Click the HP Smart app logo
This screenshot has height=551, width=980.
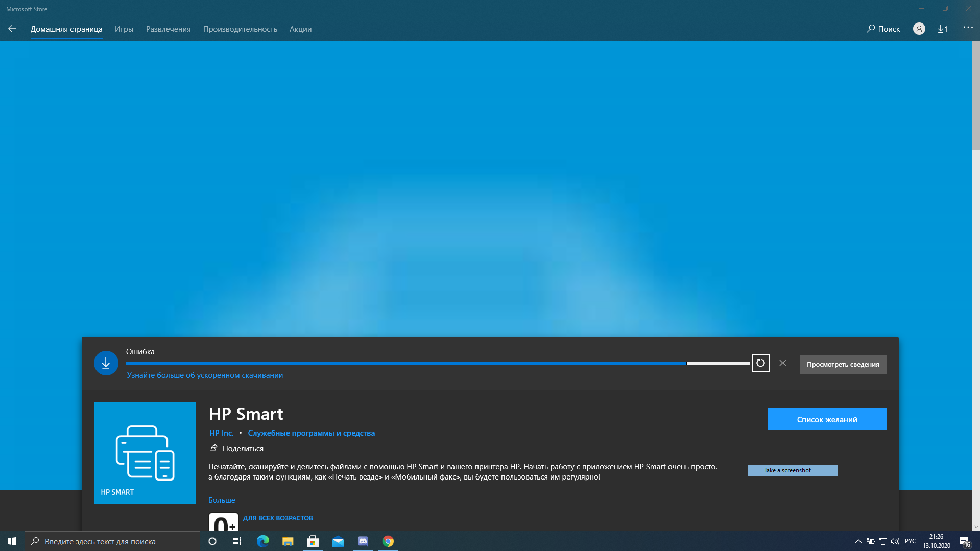point(145,453)
